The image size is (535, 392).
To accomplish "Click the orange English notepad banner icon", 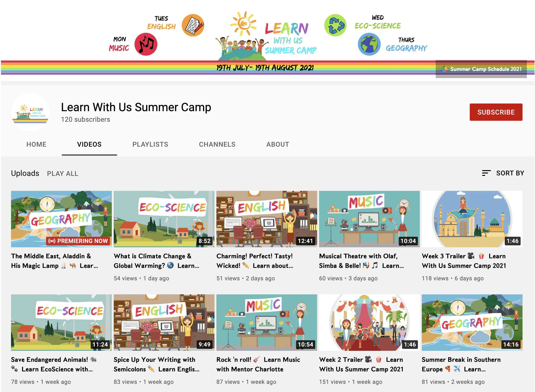I will (x=193, y=25).
